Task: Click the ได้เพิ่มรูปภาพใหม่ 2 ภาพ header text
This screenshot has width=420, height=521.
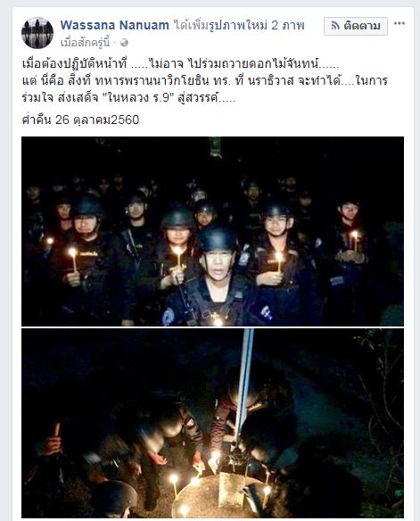Action: pos(238,25)
